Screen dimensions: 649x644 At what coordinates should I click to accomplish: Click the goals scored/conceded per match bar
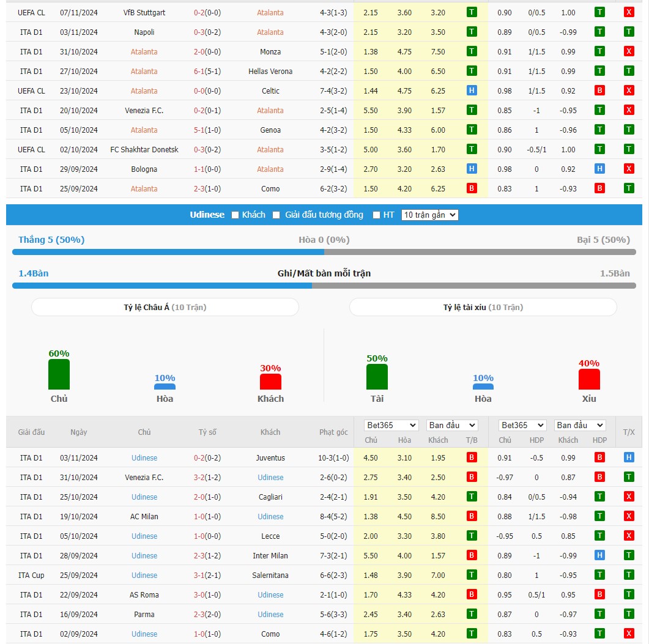pos(324,286)
